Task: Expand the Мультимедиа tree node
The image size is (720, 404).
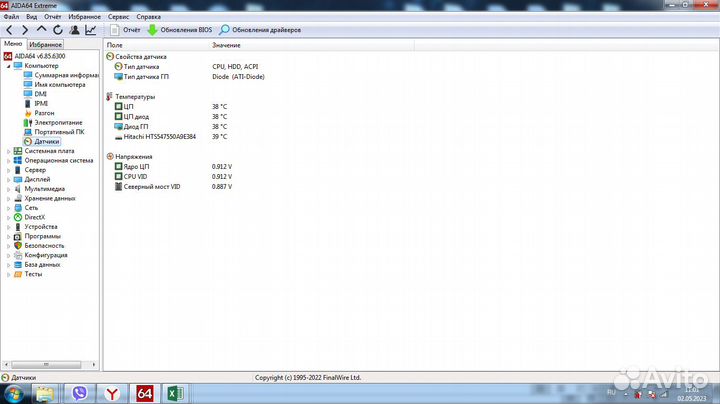Action: (8, 188)
